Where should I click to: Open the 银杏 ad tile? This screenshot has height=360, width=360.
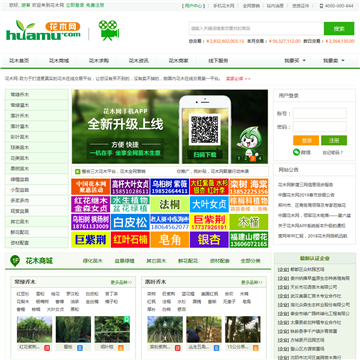click(x=209, y=240)
